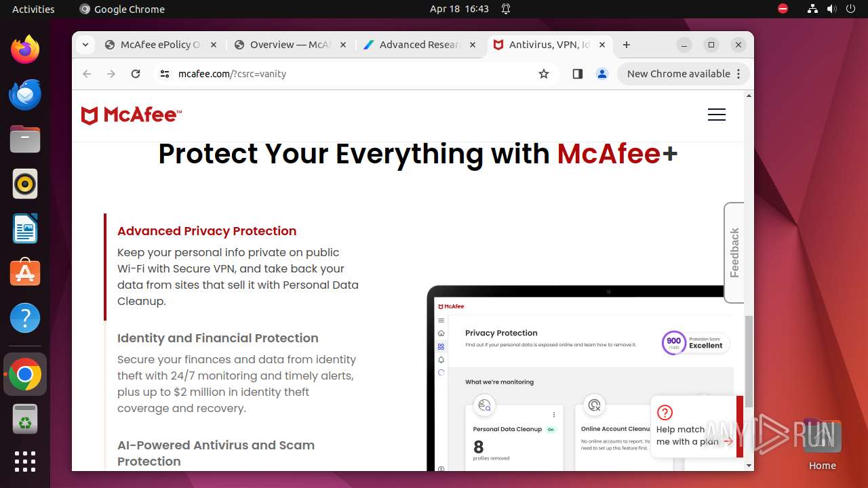Show Applications grid

[25, 462]
